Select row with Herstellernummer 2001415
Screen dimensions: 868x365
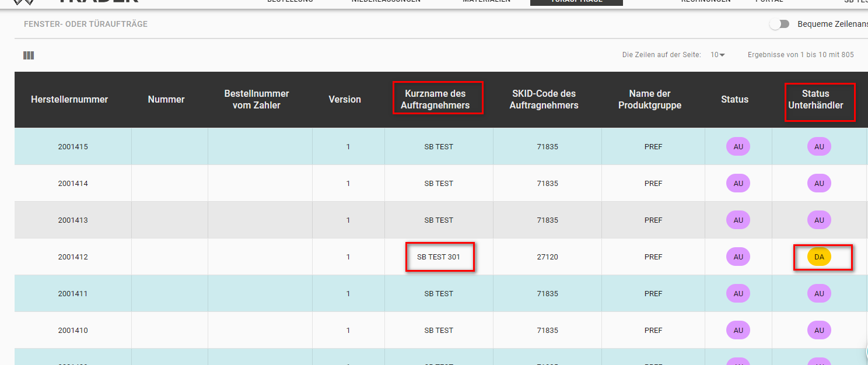[x=73, y=147]
